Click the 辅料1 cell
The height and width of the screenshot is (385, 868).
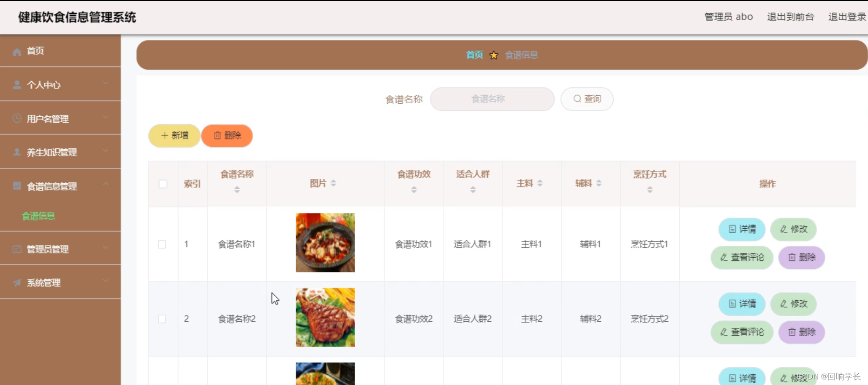coord(590,245)
